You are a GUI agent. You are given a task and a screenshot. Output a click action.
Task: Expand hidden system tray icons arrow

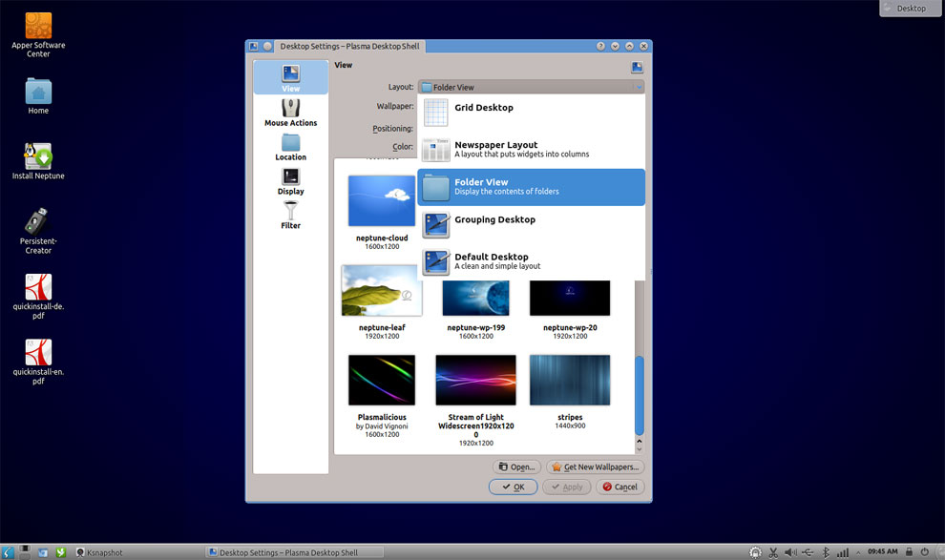tap(858, 552)
